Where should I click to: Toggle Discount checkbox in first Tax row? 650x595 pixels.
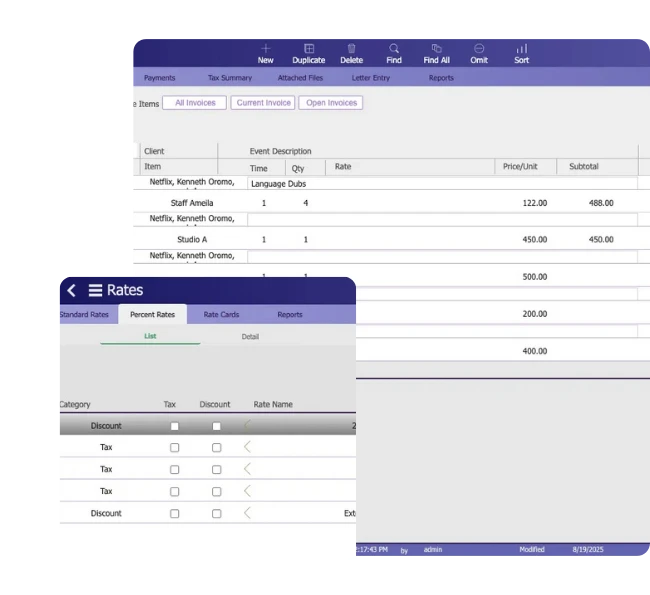[x=216, y=448]
